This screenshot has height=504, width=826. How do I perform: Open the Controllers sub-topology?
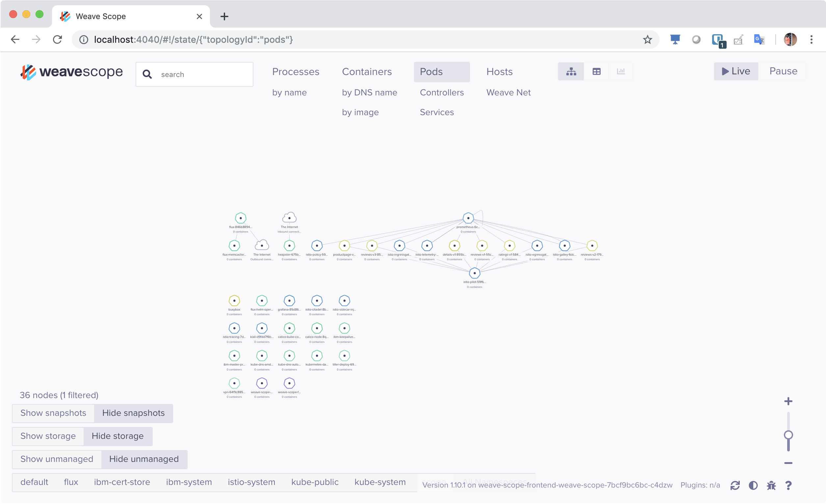point(442,92)
